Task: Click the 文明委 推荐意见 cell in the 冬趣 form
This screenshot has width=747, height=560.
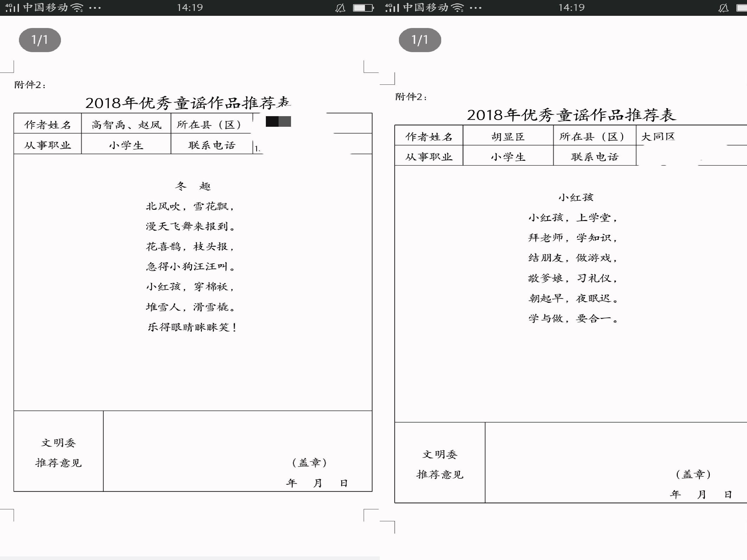Action: (x=58, y=451)
